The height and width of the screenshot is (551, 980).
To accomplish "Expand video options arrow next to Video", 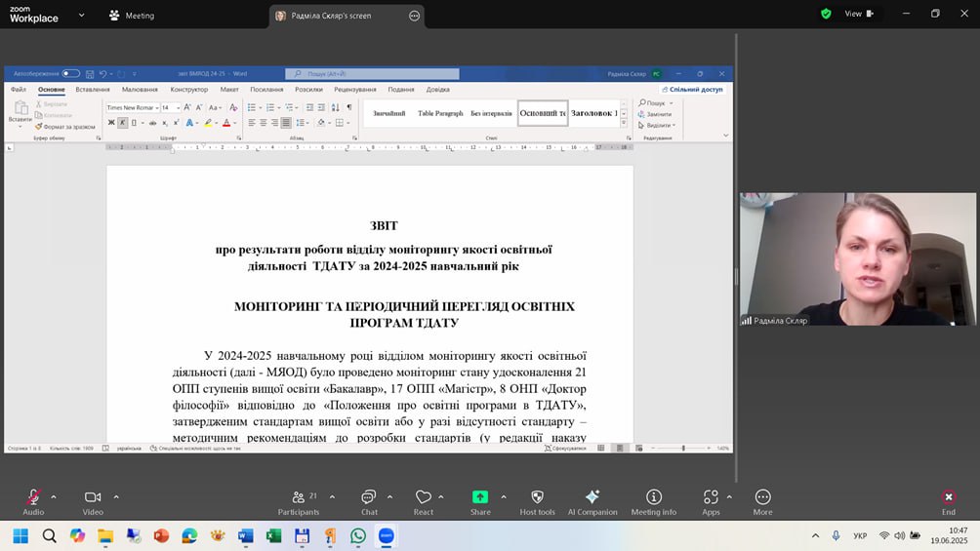I will pyautogui.click(x=116, y=496).
